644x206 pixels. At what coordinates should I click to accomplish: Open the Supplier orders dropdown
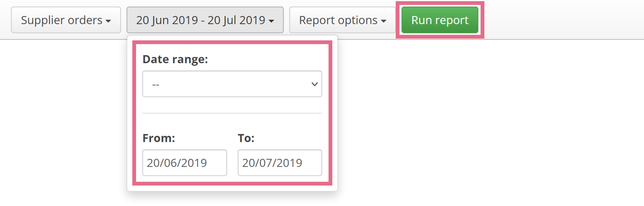click(66, 20)
